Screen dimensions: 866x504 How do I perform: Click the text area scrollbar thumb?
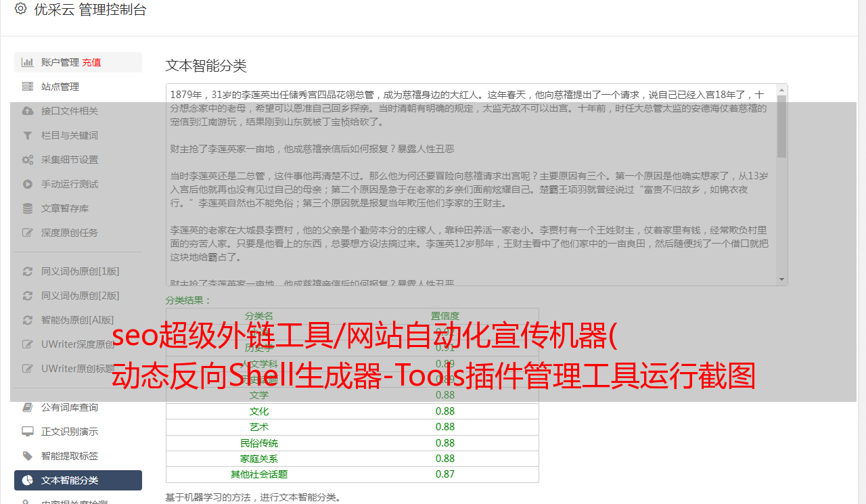point(782,126)
